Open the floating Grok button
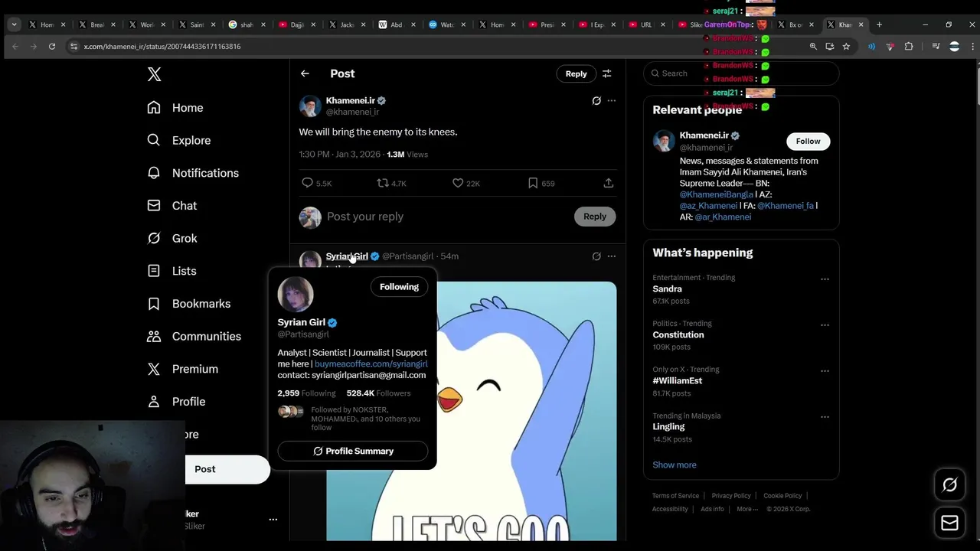This screenshot has height=551, width=980. point(949,484)
